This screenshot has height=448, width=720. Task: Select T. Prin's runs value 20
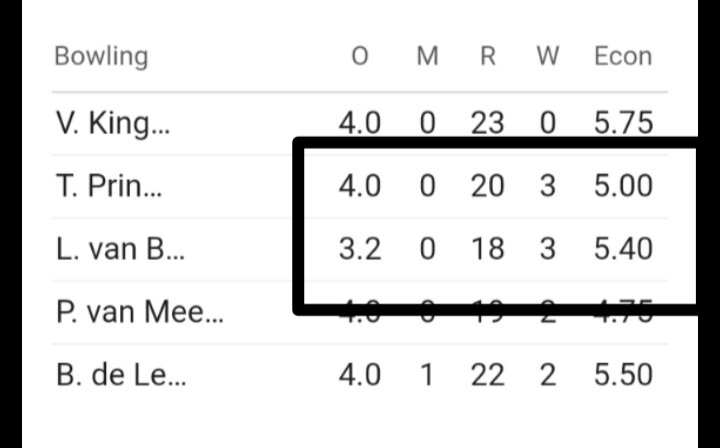tap(487, 186)
